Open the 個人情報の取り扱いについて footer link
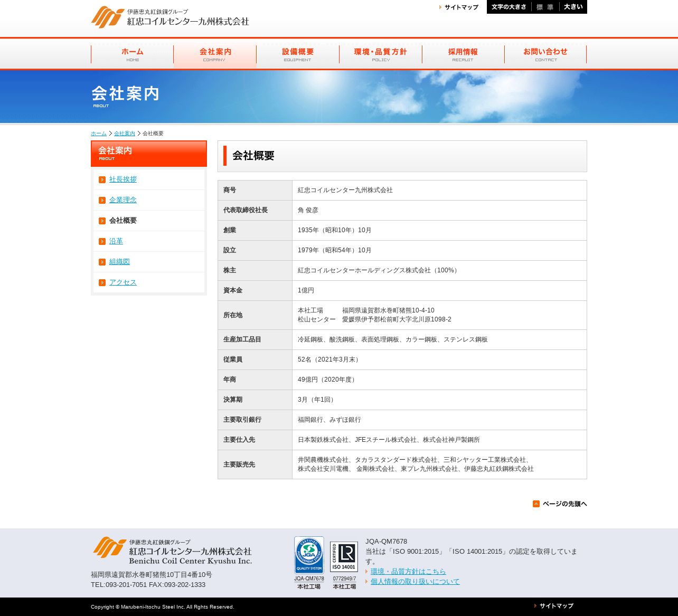The width and height of the screenshot is (678, 616). click(415, 582)
